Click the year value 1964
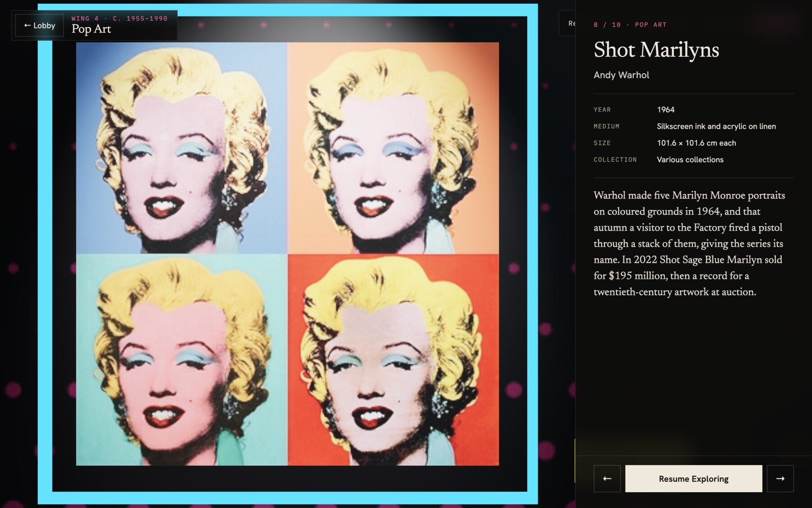 click(666, 110)
